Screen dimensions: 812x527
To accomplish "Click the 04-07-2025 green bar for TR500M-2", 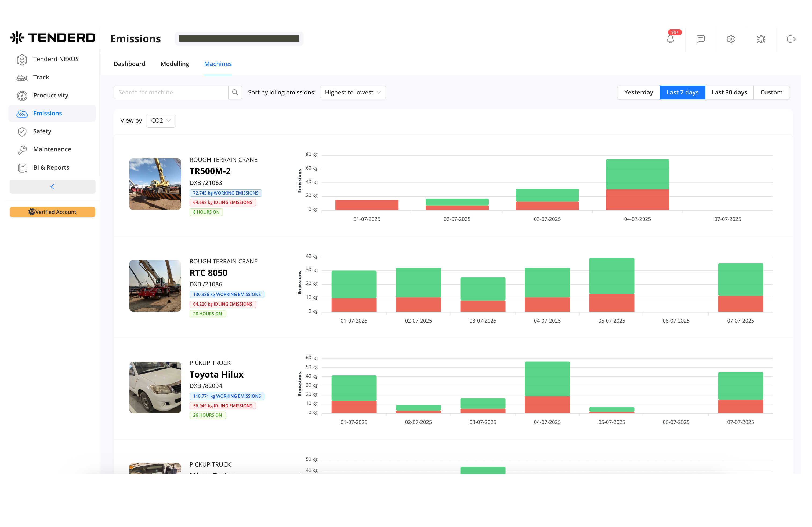I will click(x=637, y=174).
